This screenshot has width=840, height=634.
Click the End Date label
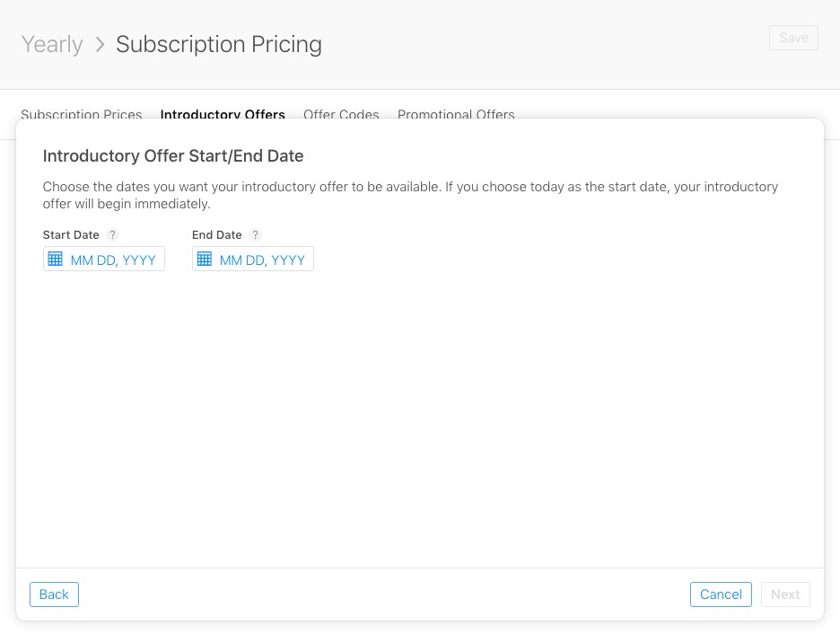(216, 234)
